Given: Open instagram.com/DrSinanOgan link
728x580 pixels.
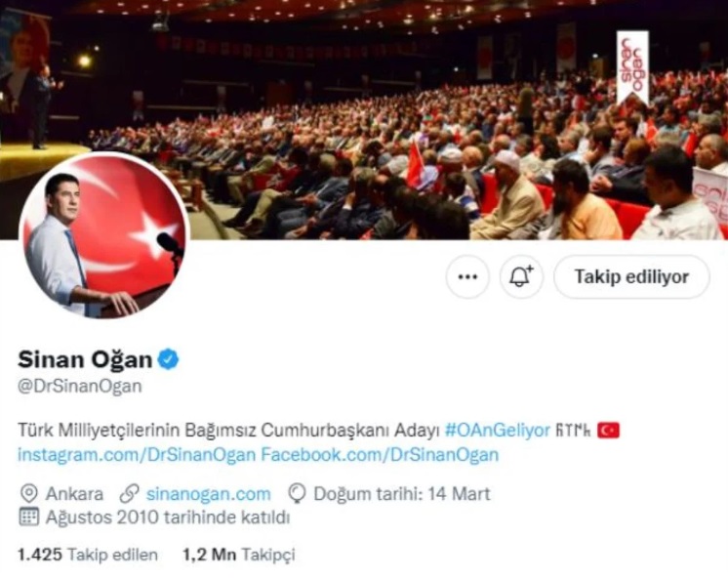Looking at the screenshot, I should (137, 455).
